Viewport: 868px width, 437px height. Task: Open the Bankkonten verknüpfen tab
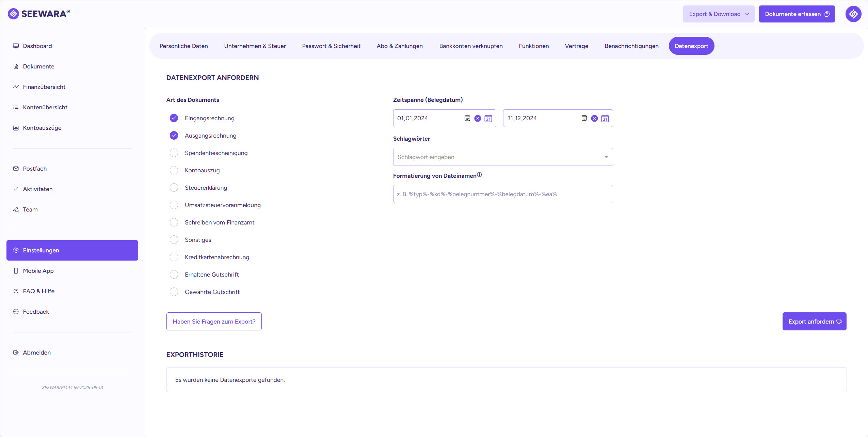(x=471, y=46)
